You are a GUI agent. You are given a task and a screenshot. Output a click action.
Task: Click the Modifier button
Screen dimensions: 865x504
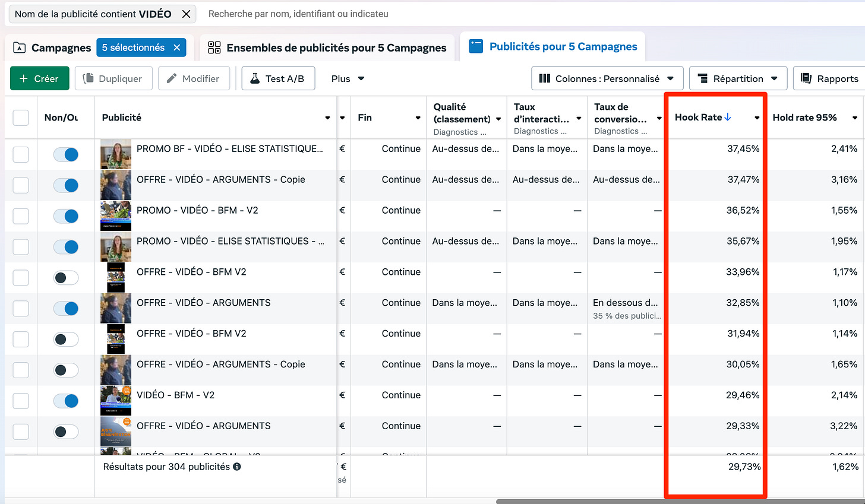pos(194,78)
